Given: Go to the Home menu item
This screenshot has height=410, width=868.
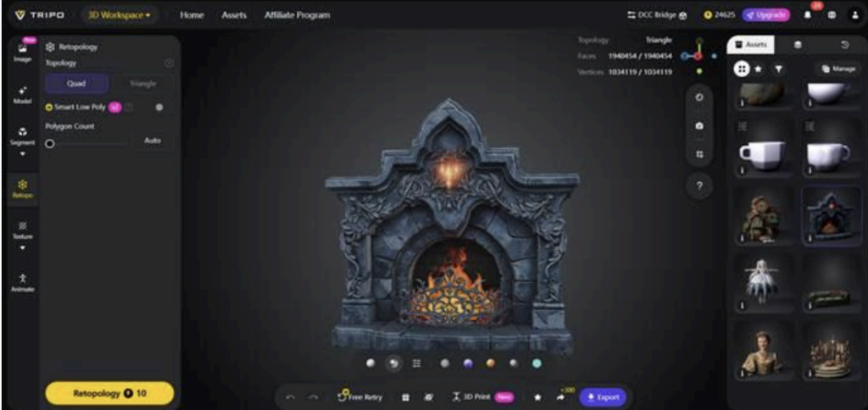Looking at the screenshot, I should (192, 15).
